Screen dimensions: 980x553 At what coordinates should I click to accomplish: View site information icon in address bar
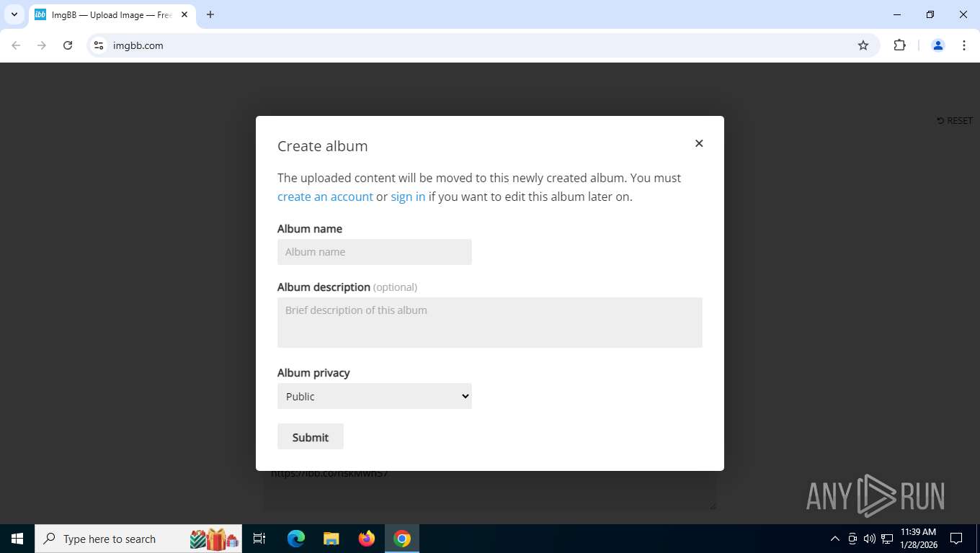coord(99,45)
